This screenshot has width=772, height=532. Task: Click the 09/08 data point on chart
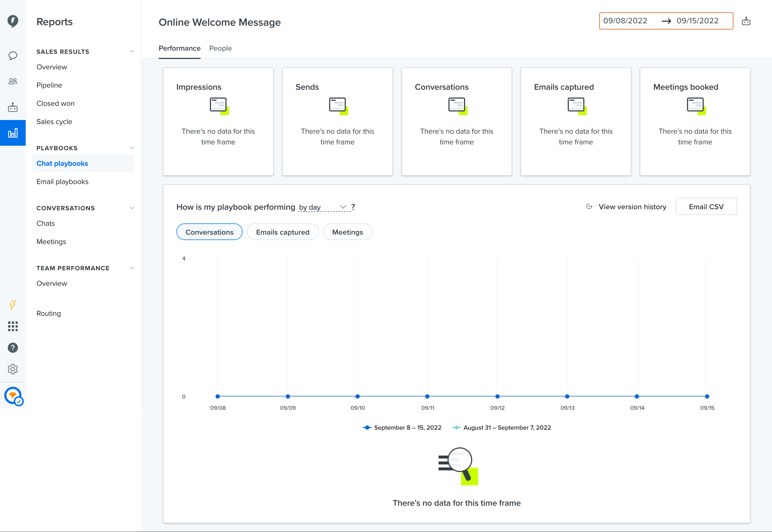click(218, 396)
